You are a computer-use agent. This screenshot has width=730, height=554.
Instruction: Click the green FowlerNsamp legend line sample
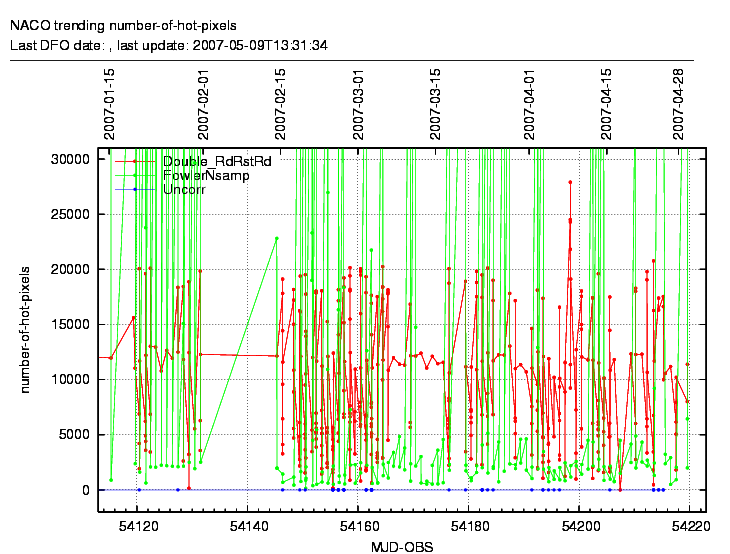tap(135, 175)
